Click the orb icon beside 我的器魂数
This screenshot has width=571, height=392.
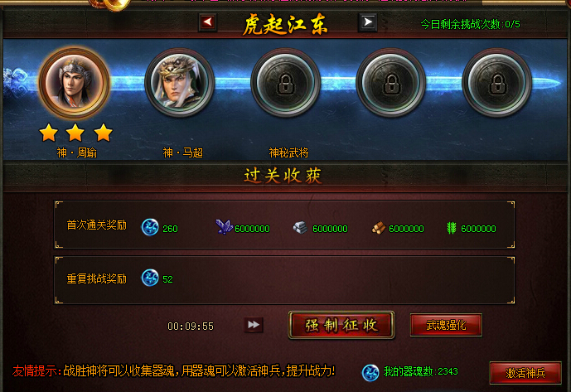(x=370, y=373)
